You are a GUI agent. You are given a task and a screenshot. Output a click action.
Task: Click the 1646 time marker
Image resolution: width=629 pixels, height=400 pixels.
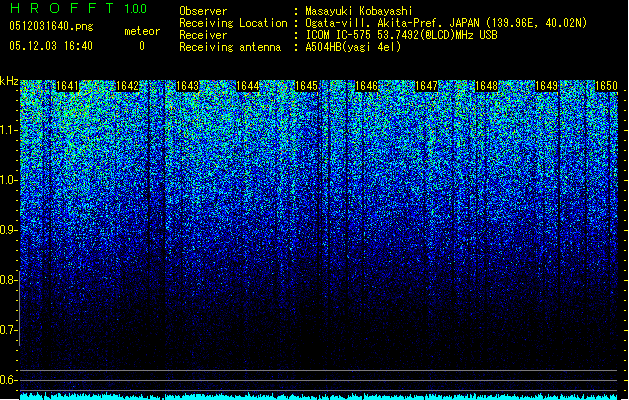pos(366,86)
